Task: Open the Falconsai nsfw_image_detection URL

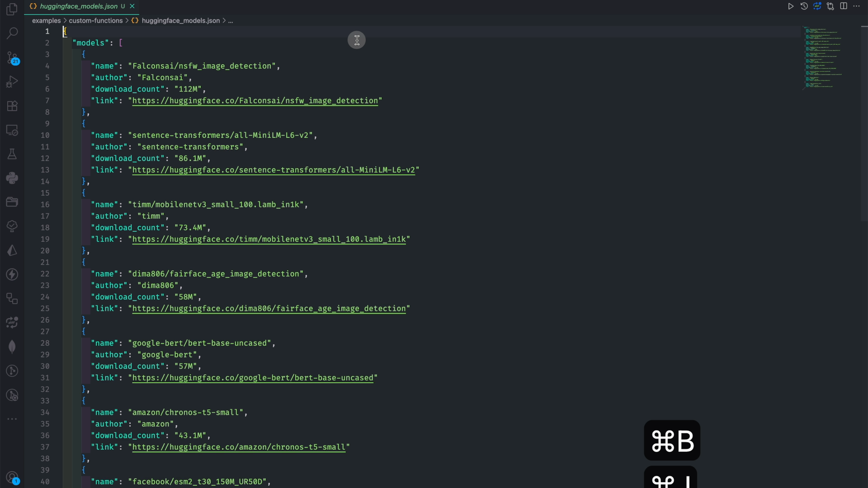Action: (255, 101)
